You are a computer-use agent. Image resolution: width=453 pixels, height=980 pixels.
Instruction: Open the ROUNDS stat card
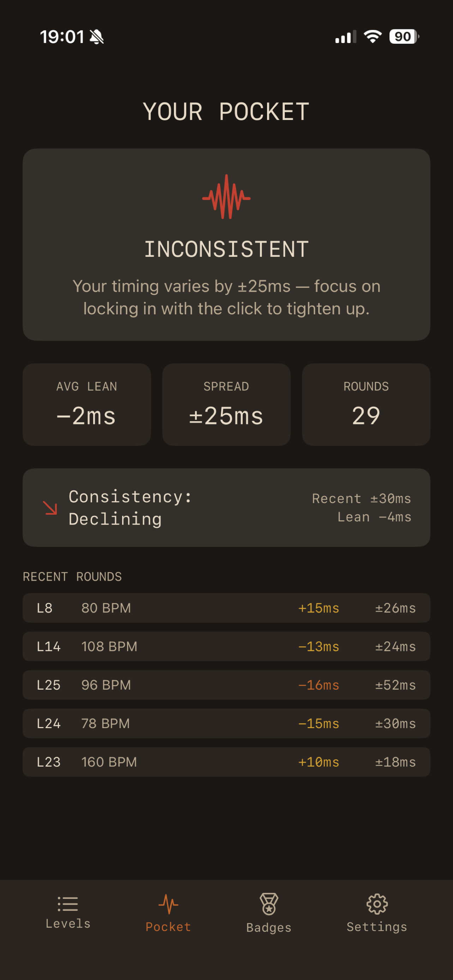[x=366, y=404]
